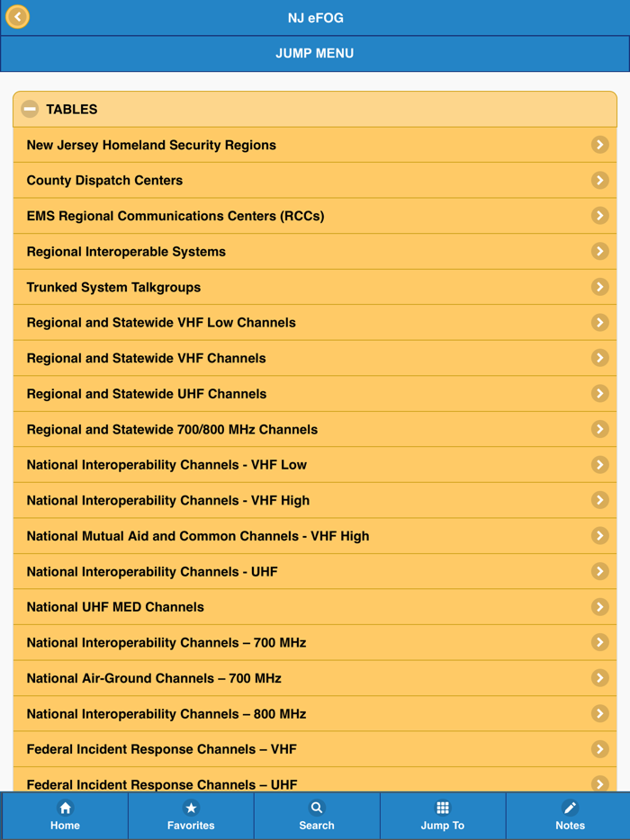The image size is (630, 840).
Task: Click chevron on National UHF MED row
Action: 600,607
